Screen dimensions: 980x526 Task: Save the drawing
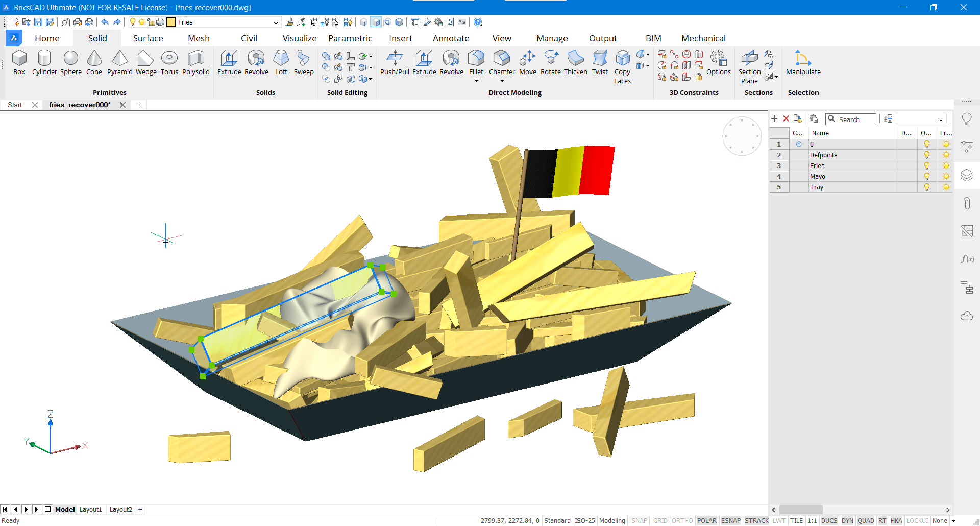[x=38, y=22]
